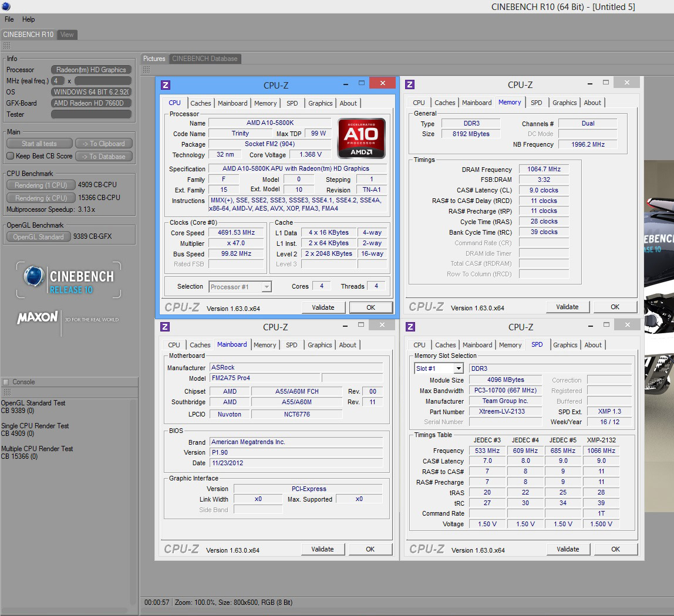
Task: Minimize the CPU-Z Mainboard window
Action: [345, 326]
